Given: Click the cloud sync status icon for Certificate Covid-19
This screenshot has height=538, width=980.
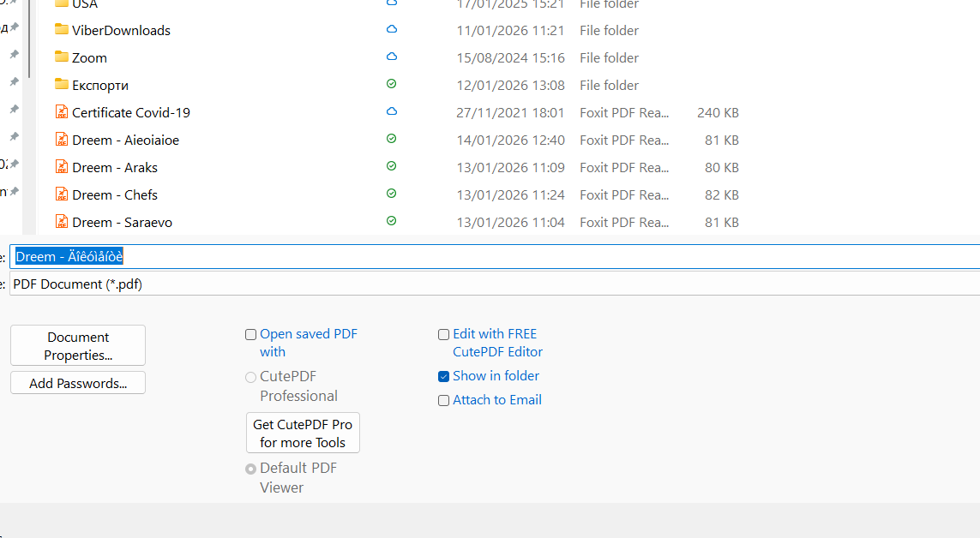Looking at the screenshot, I should click(x=392, y=112).
